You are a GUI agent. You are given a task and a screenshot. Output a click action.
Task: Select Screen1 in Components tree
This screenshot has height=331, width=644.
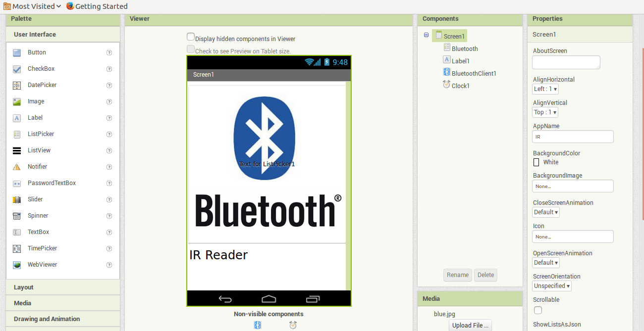pos(450,36)
